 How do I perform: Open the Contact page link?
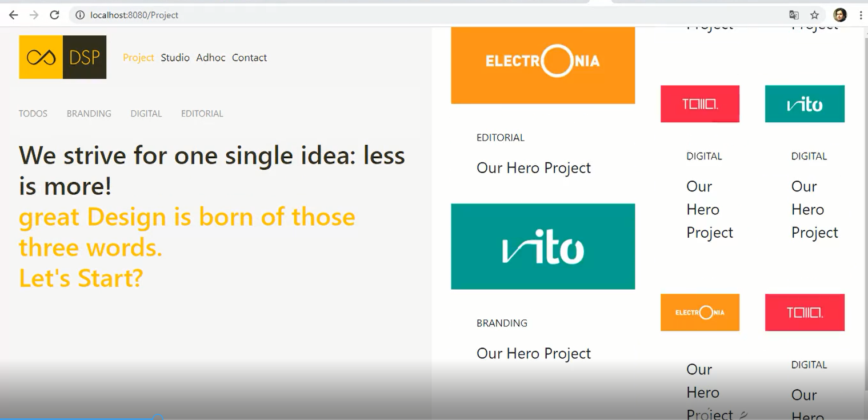(249, 58)
